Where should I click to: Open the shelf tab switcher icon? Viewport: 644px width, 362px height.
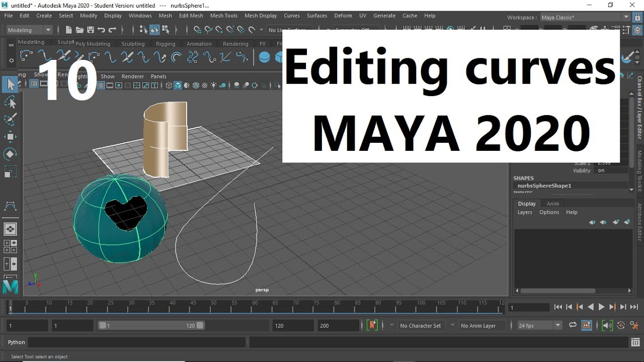(11, 45)
